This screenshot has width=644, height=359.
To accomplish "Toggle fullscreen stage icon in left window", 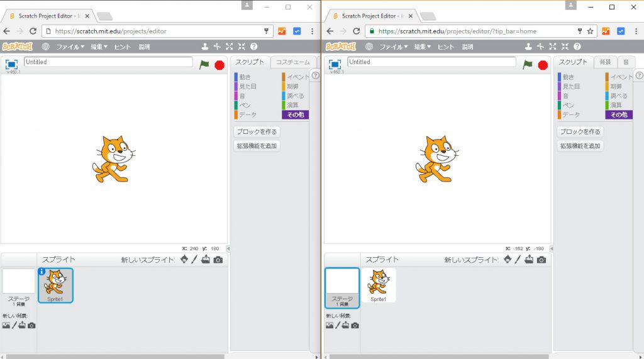I will click(x=11, y=65).
